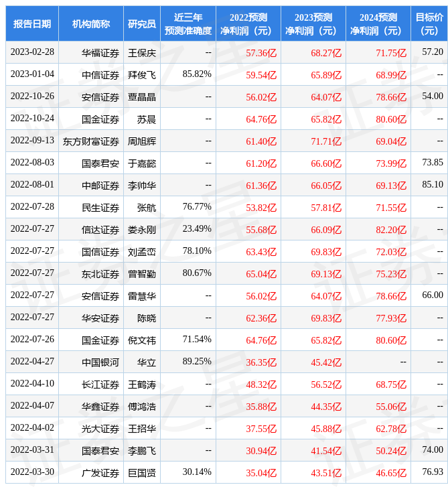Click accuracy value 23.49%

[197, 229]
